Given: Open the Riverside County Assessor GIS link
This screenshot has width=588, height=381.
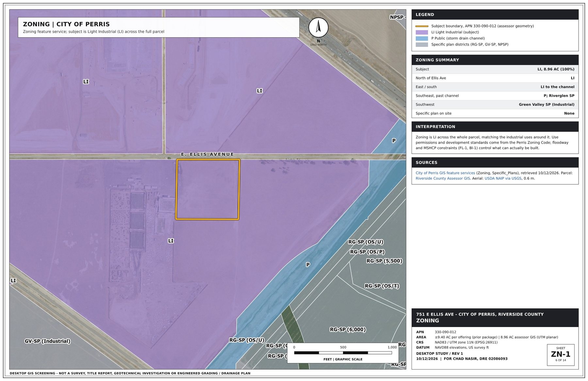Looking at the screenshot, I should (443, 179).
